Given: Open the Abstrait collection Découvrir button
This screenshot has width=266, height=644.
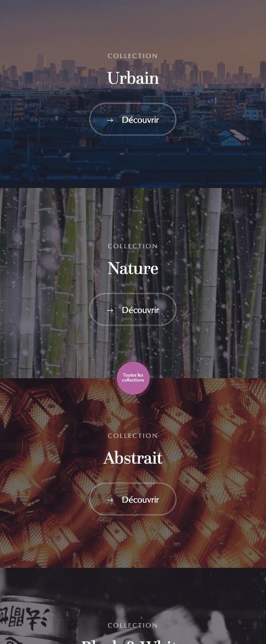Looking at the screenshot, I should point(133,499).
